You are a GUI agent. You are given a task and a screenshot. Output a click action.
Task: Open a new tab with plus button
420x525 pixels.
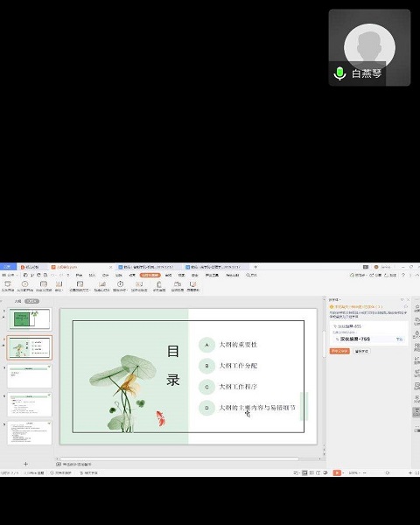(x=255, y=267)
